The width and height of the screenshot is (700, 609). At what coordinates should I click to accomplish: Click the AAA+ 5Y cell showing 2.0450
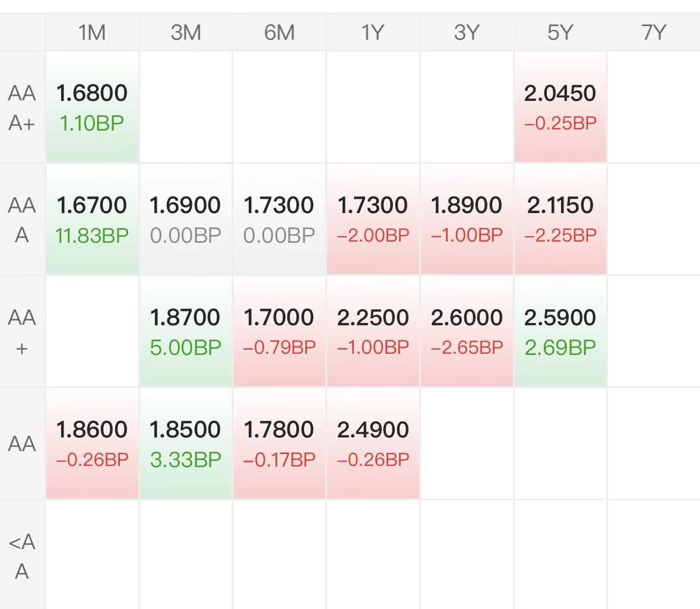coord(560,107)
